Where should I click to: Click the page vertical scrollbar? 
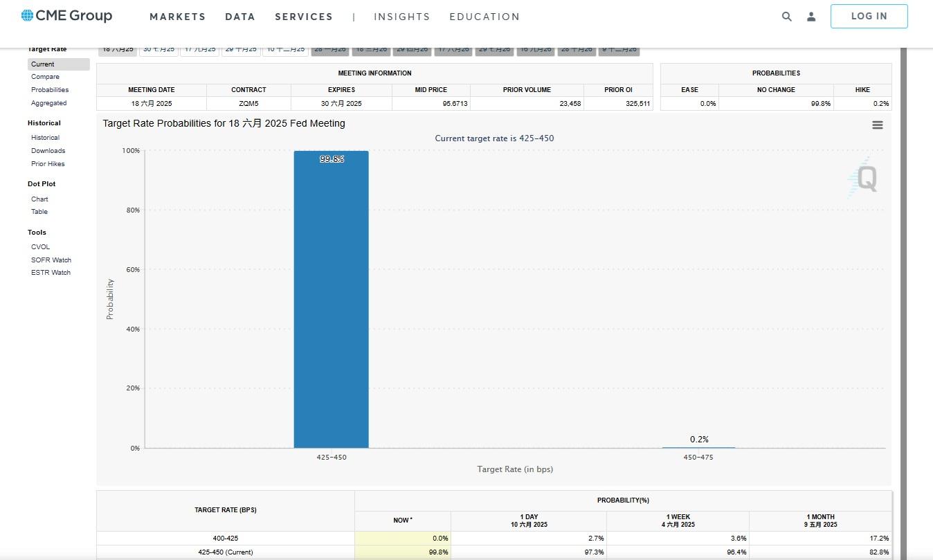pos(903,277)
